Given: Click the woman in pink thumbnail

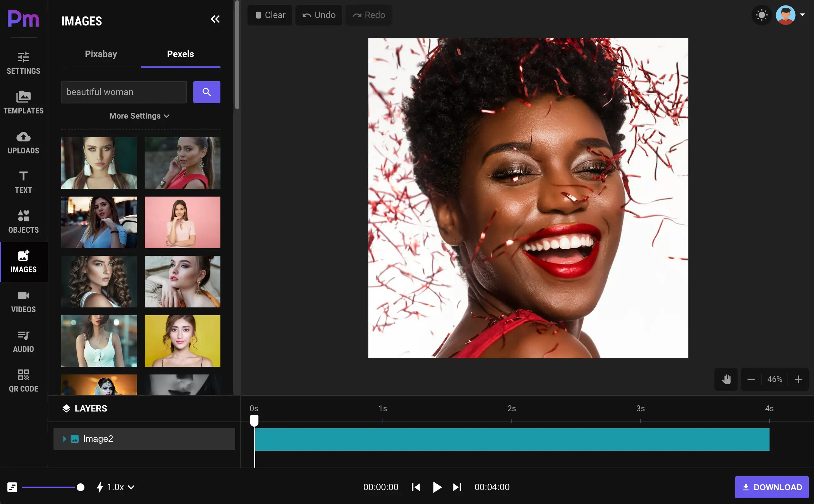Looking at the screenshot, I should tap(182, 222).
